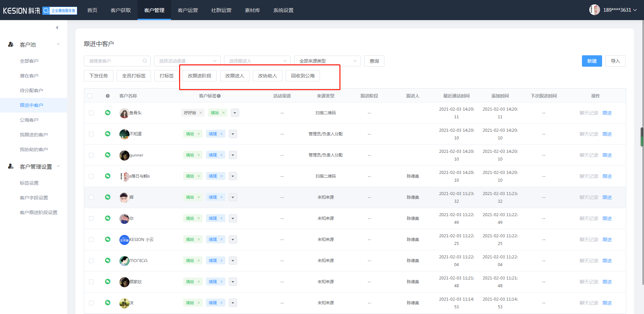Toggle the select-all checkbox in table header
644x314 pixels.
[90, 96]
